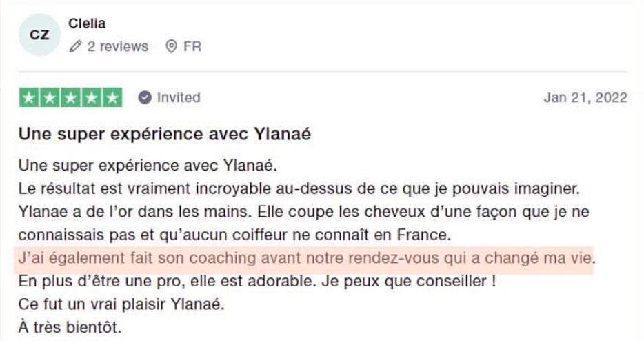Click the line 'En plus d'être une pro'

coord(256,282)
